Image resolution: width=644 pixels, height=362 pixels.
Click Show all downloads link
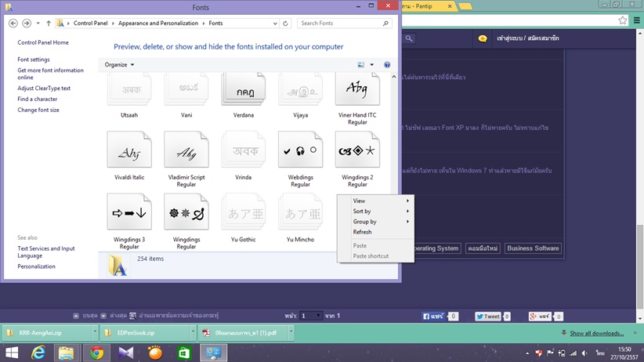596,333
